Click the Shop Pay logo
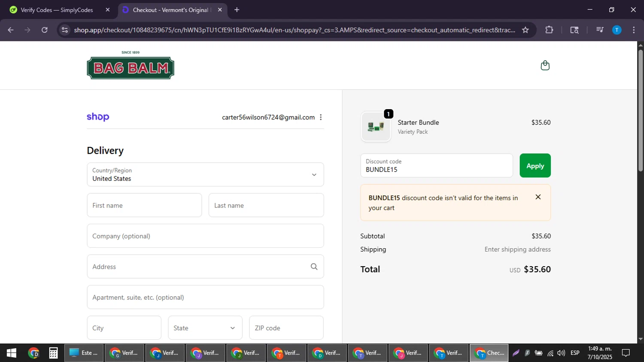 coord(98,117)
